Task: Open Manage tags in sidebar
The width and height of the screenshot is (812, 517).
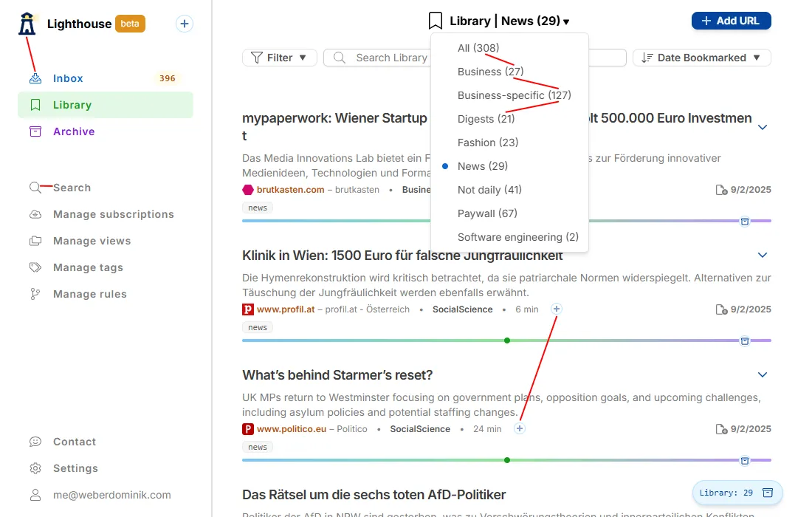Action: 88,267
